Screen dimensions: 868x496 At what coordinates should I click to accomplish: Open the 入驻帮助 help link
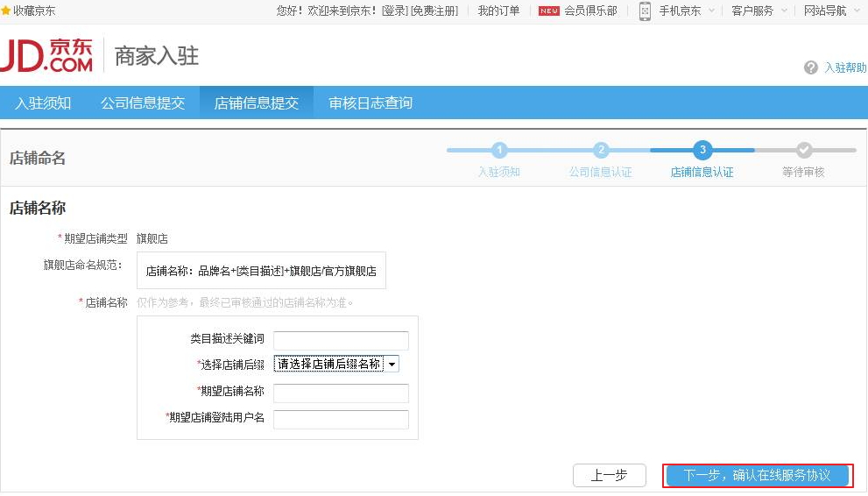pyautogui.click(x=845, y=67)
